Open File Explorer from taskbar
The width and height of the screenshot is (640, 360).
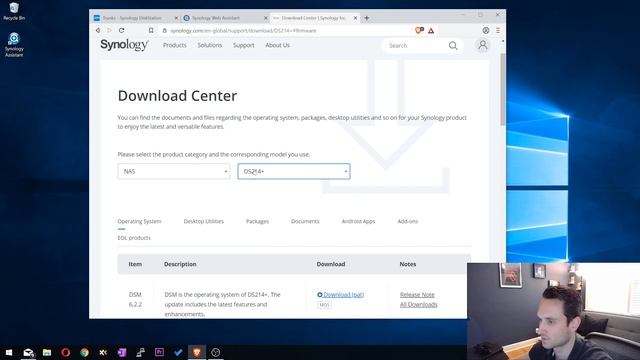click(x=47, y=353)
